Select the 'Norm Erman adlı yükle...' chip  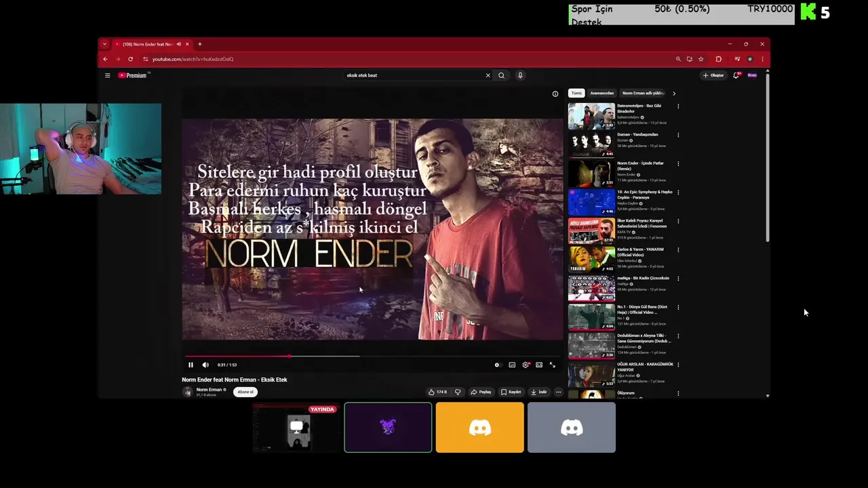[644, 93]
